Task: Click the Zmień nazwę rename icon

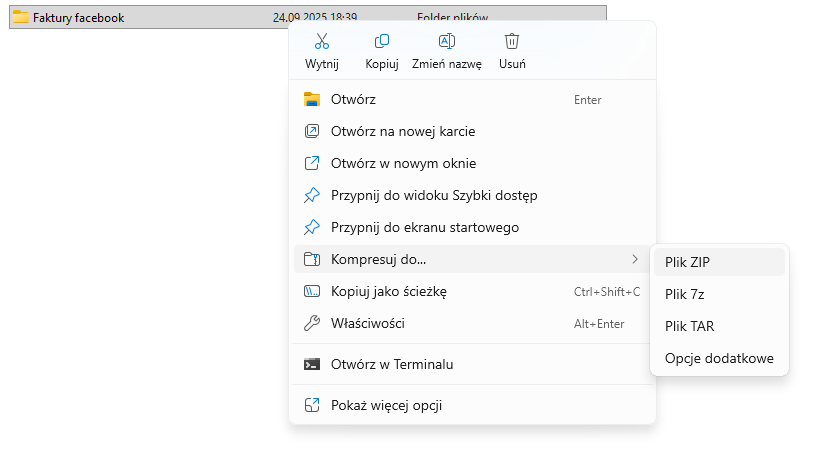Action: [447, 42]
